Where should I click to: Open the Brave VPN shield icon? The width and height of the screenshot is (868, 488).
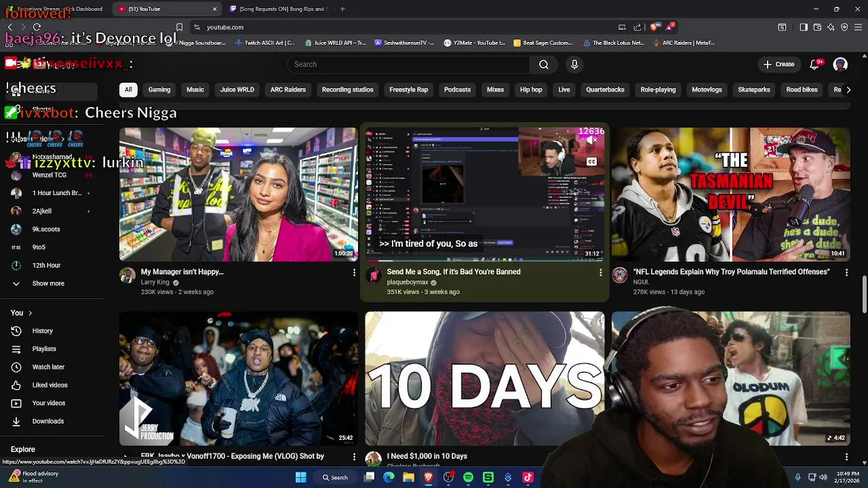pos(844,27)
